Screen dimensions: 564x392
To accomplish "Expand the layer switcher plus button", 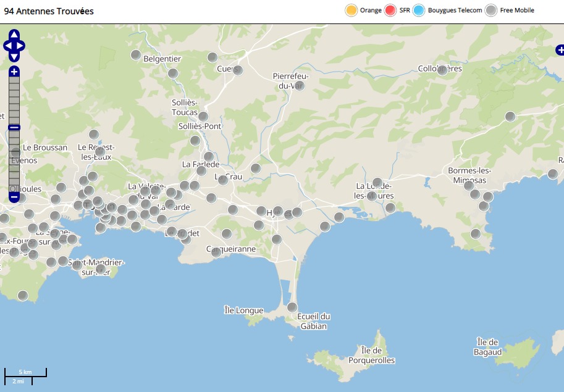I will click(x=560, y=49).
